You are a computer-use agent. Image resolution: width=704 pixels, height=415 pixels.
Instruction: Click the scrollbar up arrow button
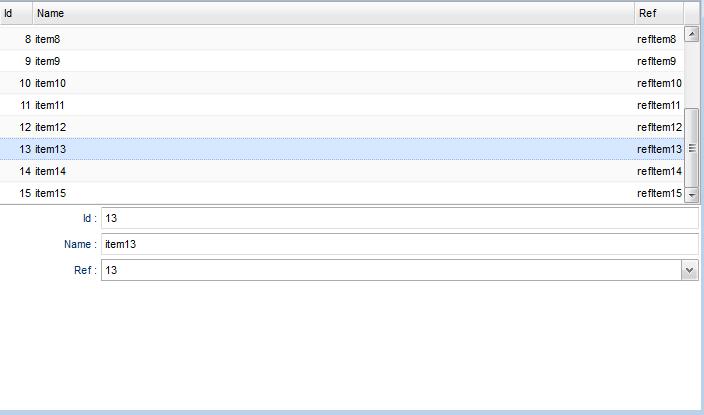[x=691, y=34]
